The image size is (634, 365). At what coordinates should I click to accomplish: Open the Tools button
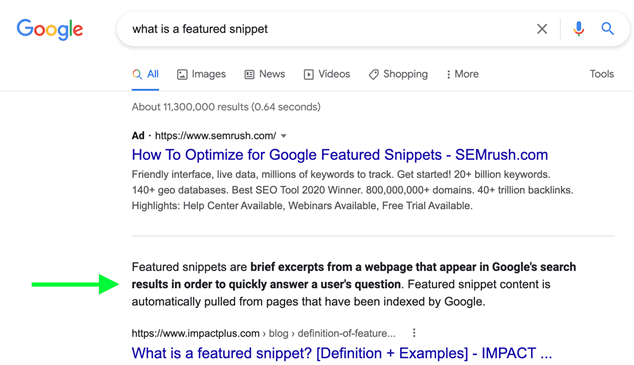pyautogui.click(x=602, y=74)
